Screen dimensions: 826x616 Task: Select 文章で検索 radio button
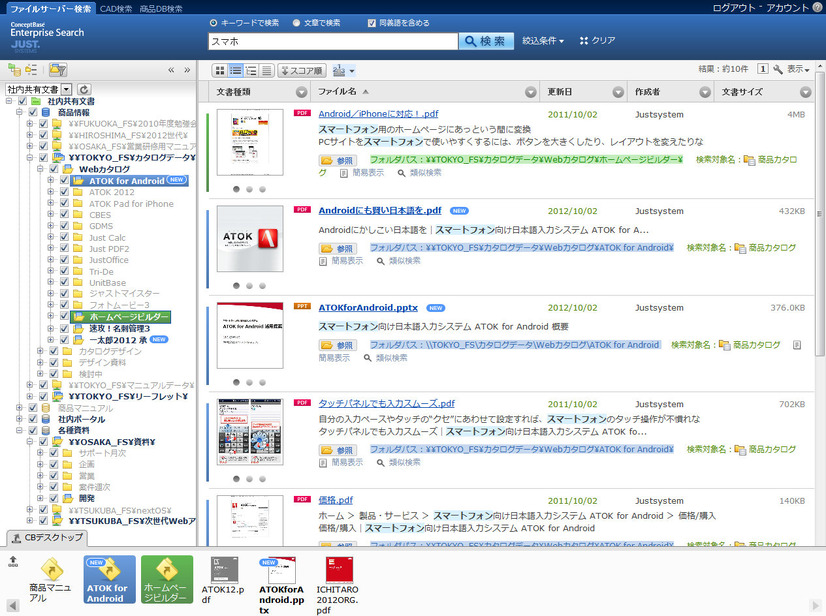pos(296,23)
